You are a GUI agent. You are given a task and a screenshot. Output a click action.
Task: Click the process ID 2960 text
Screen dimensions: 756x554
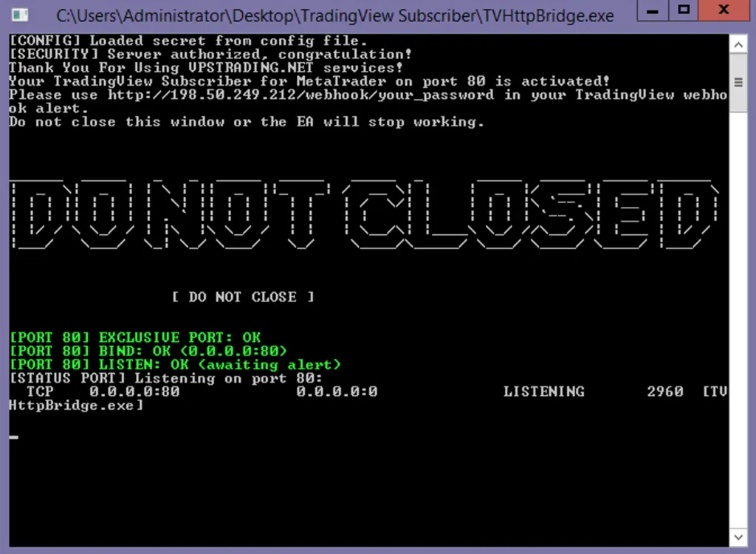[665, 391]
